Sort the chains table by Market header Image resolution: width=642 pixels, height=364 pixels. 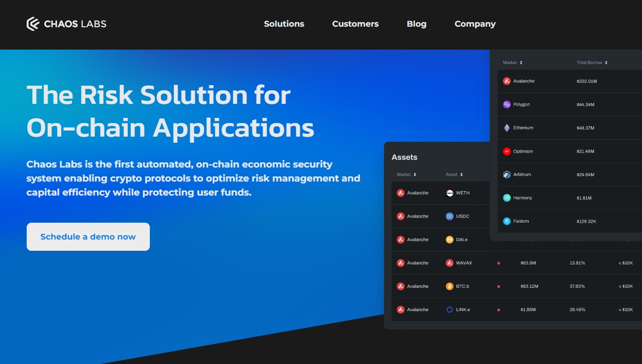(x=513, y=63)
